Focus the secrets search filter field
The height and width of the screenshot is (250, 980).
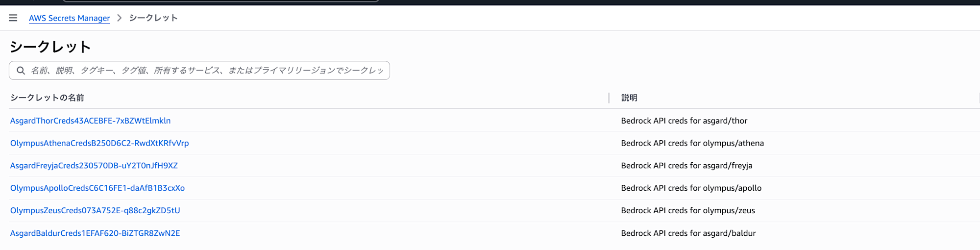[199, 71]
